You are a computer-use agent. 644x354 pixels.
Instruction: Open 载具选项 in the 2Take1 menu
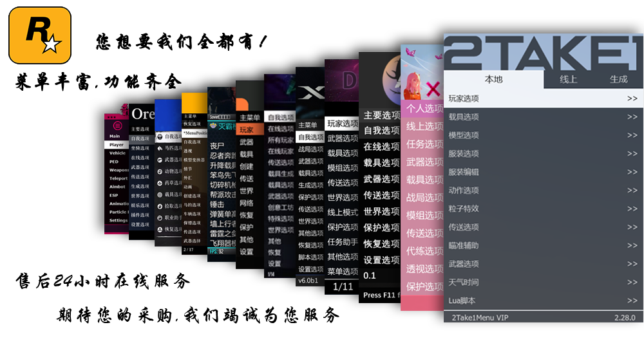pos(544,117)
